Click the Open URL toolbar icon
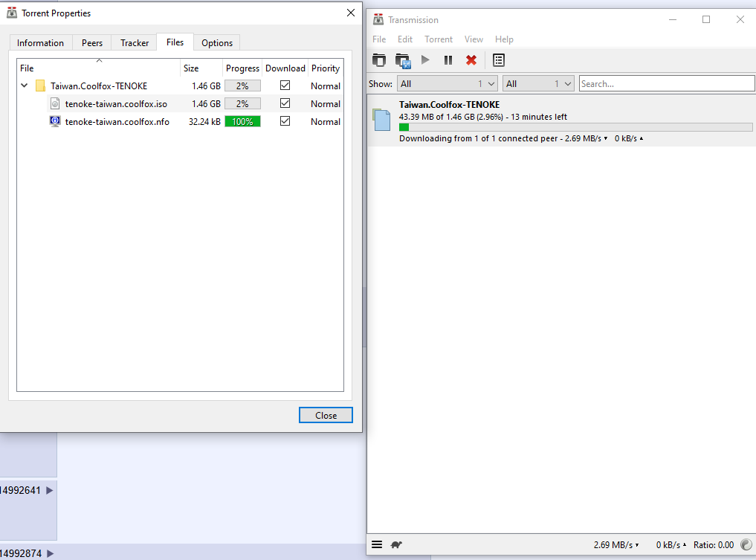Image resolution: width=756 pixels, height=560 pixels. 403,60
